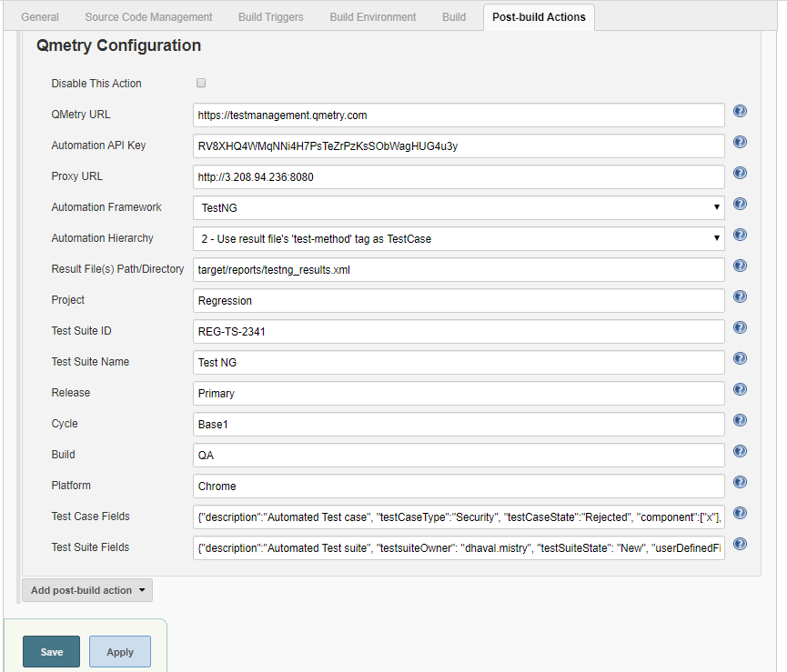Click the Test Suite Fields label
Viewport: 787px width, 672px height.
coord(90,547)
